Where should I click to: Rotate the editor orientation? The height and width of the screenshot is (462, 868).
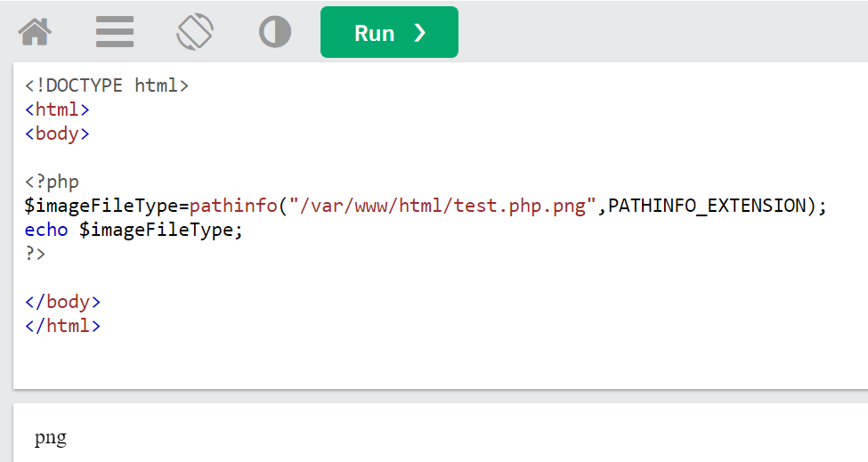pos(195,31)
